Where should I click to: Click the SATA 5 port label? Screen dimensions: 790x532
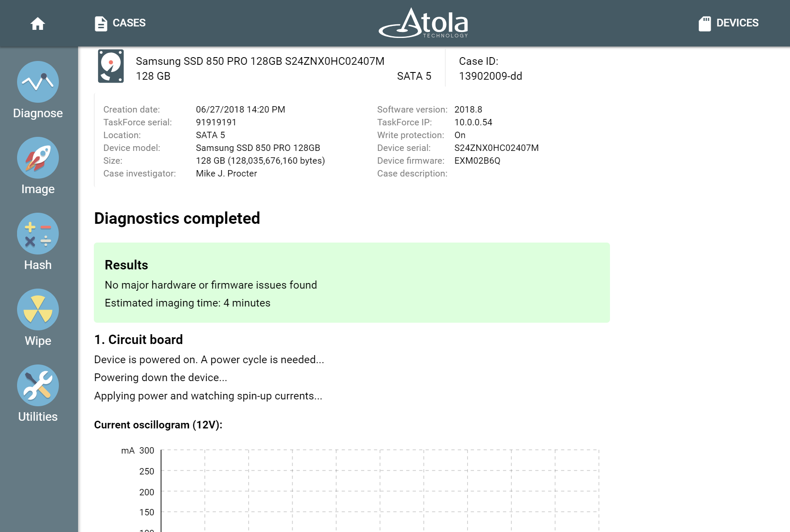414,76
